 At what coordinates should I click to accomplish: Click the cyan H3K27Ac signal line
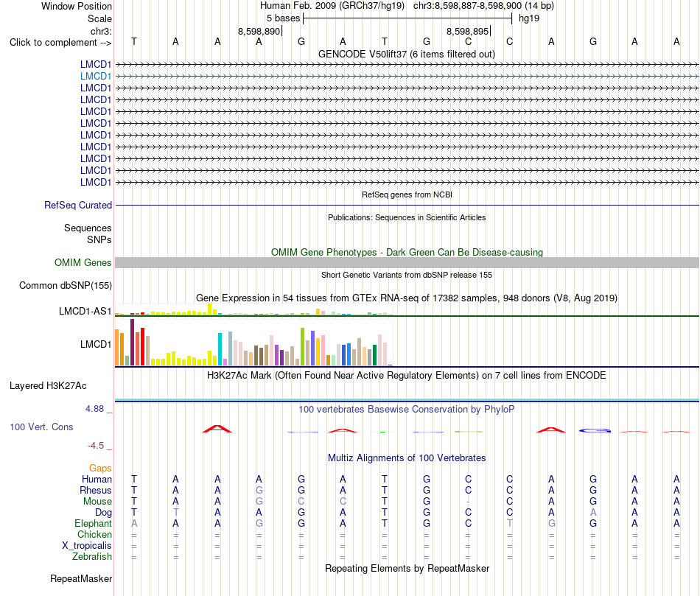407,399
